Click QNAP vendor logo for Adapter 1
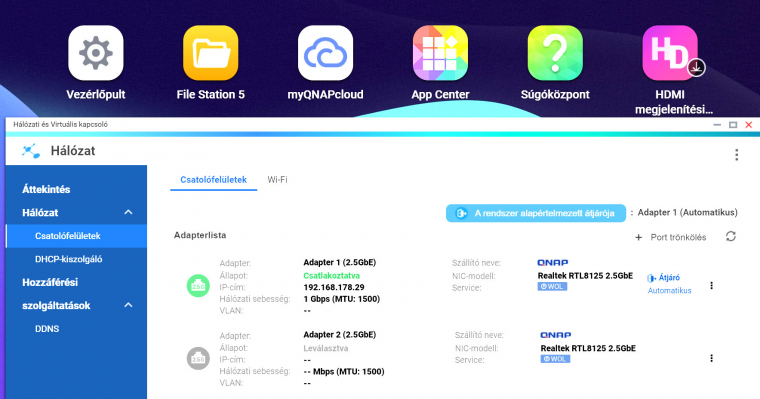Screen dimensions: 760x399 click(553, 263)
